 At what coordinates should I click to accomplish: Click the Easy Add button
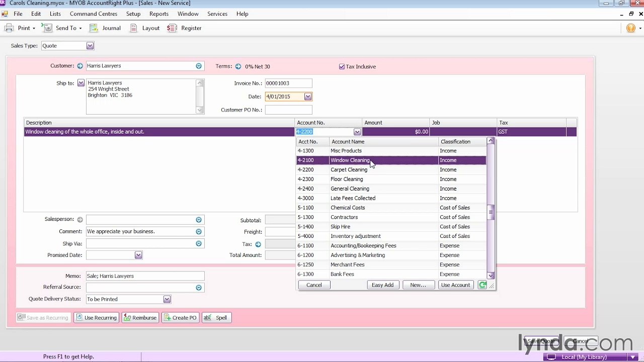coord(383,285)
